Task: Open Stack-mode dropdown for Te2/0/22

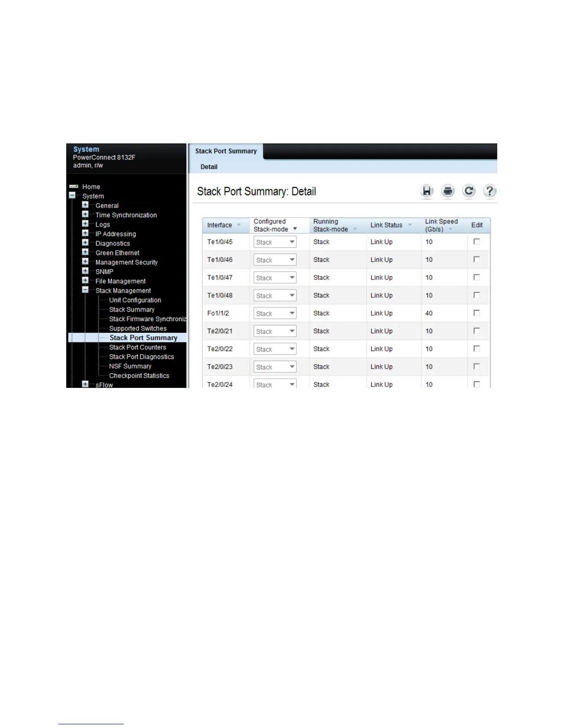Action: pos(275,349)
